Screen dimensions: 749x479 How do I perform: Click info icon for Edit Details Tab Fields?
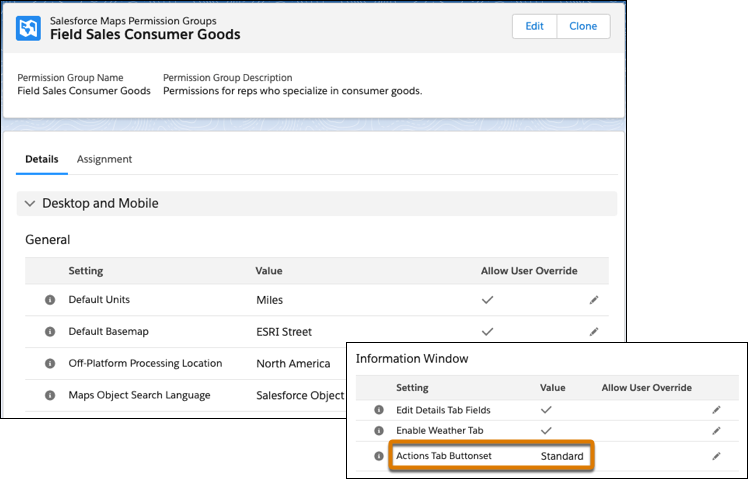pos(379,410)
